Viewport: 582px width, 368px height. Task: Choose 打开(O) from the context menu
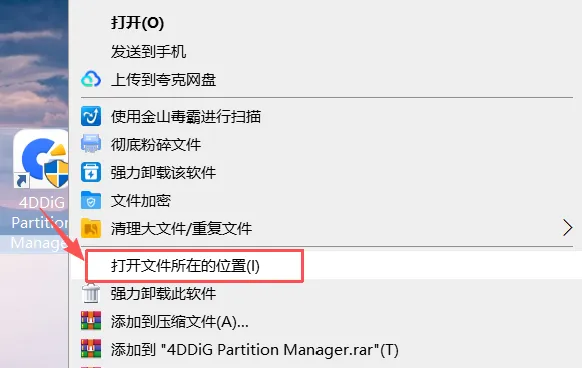pos(137,23)
